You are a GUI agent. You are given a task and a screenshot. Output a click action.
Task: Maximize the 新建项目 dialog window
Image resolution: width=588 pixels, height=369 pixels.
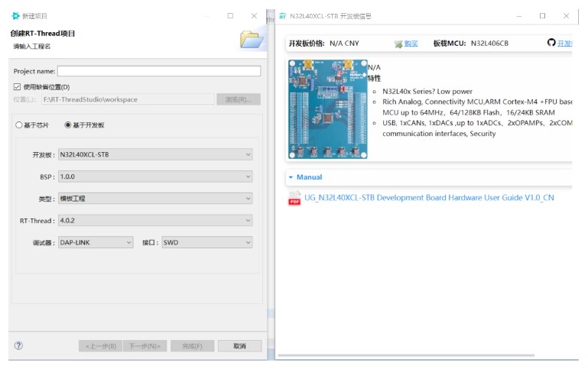[230, 16]
